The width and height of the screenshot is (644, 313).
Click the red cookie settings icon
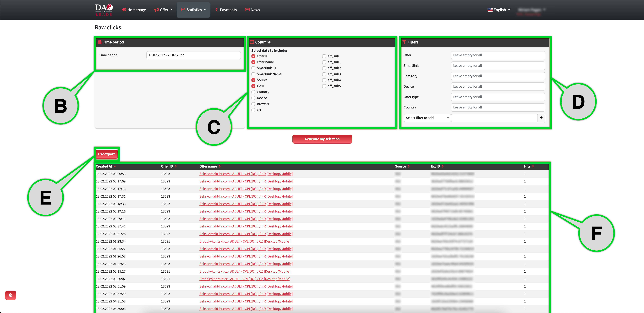[11, 295]
